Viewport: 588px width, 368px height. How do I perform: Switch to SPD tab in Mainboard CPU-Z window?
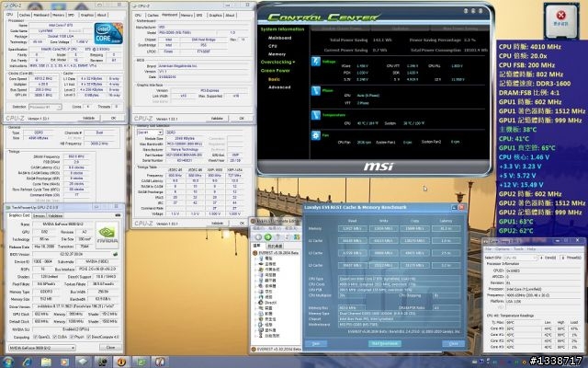pos(199,15)
